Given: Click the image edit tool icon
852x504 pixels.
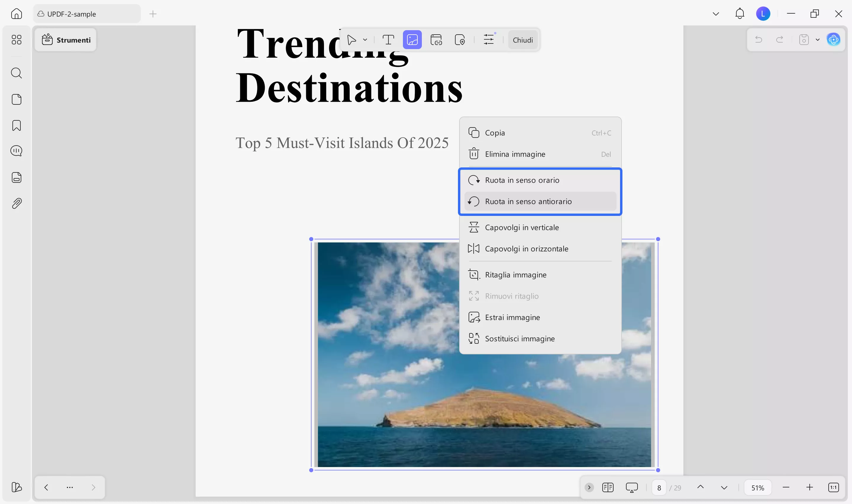Looking at the screenshot, I should click(x=412, y=40).
